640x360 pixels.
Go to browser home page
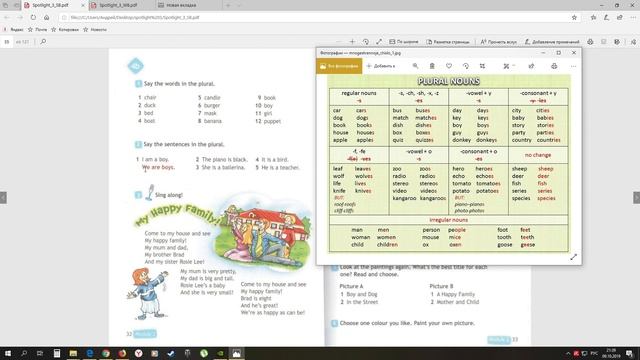pos(47,18)
